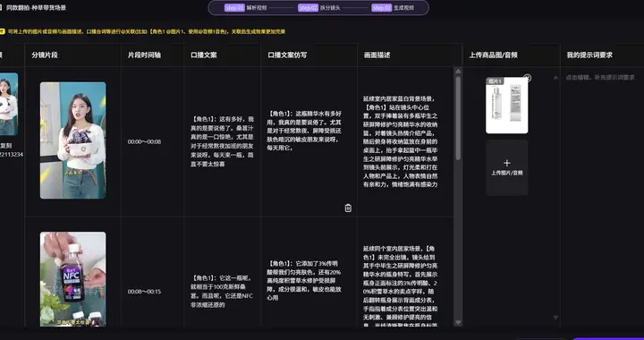Click the up arrow beside the prompt field
The width and height of the screenshot is (644, 340).
[x=555, y=77]
